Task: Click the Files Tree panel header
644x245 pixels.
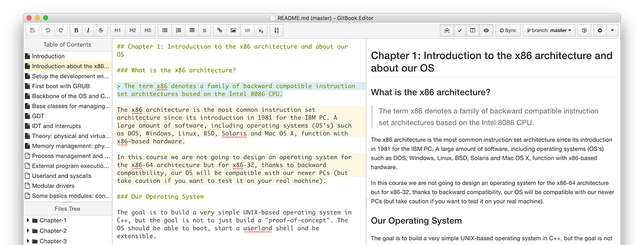Action: pos(67,209)
